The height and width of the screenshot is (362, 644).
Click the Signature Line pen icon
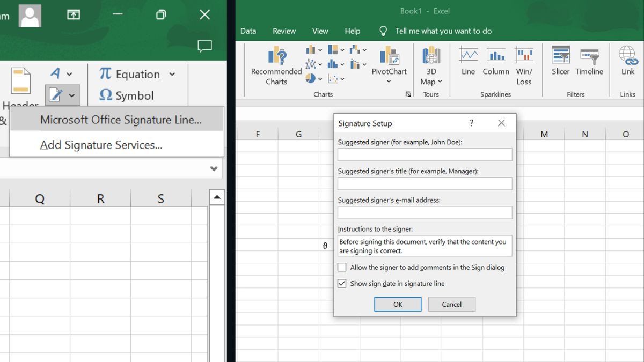tap(56, 95)
